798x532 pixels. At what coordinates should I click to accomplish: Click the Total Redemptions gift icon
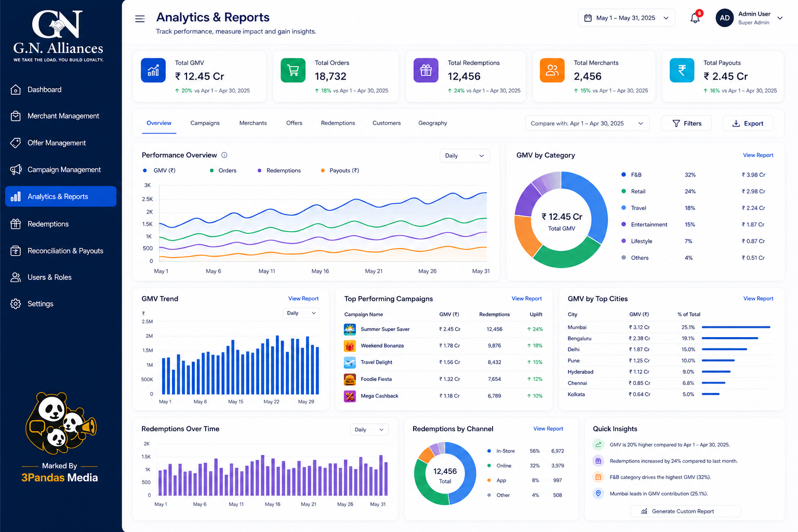pos(426,70)
